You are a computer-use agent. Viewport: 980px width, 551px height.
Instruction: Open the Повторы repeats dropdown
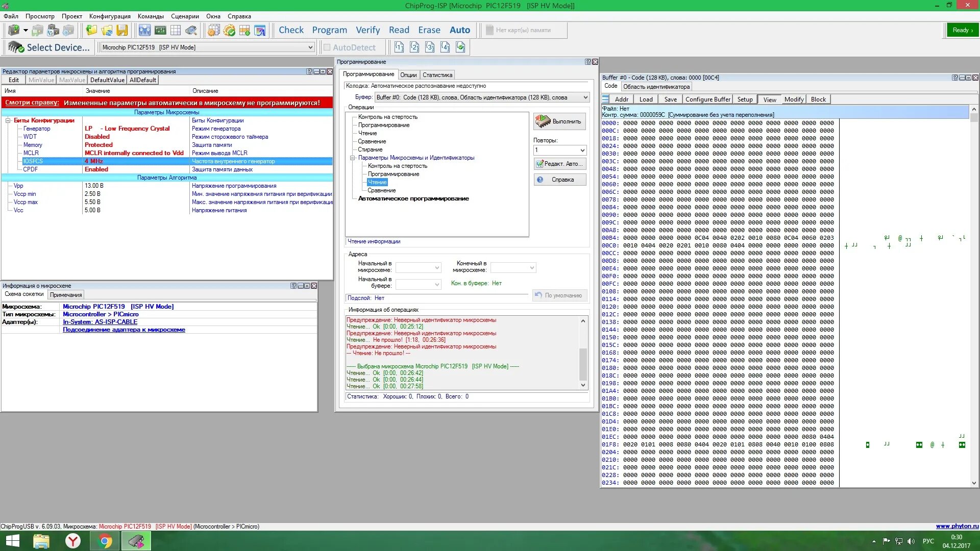582,150
